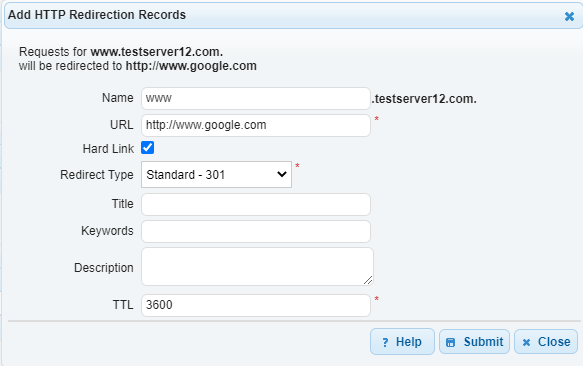Image resolution: width=583 pixels, height=366 pixels.
Task: Click the empty Title field
Action: [256, 204]
